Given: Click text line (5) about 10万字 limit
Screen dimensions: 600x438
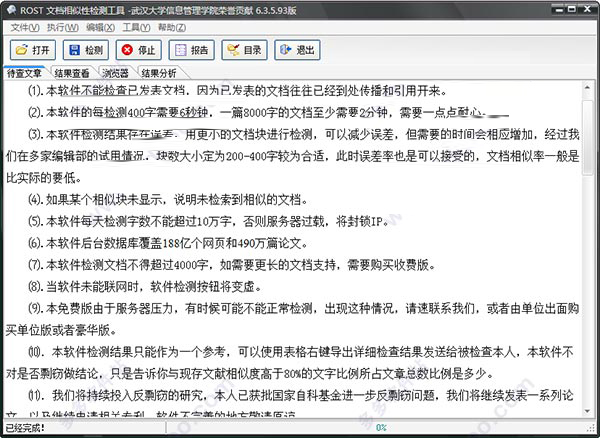Looking at the screenshot, I should coord(208,221).
